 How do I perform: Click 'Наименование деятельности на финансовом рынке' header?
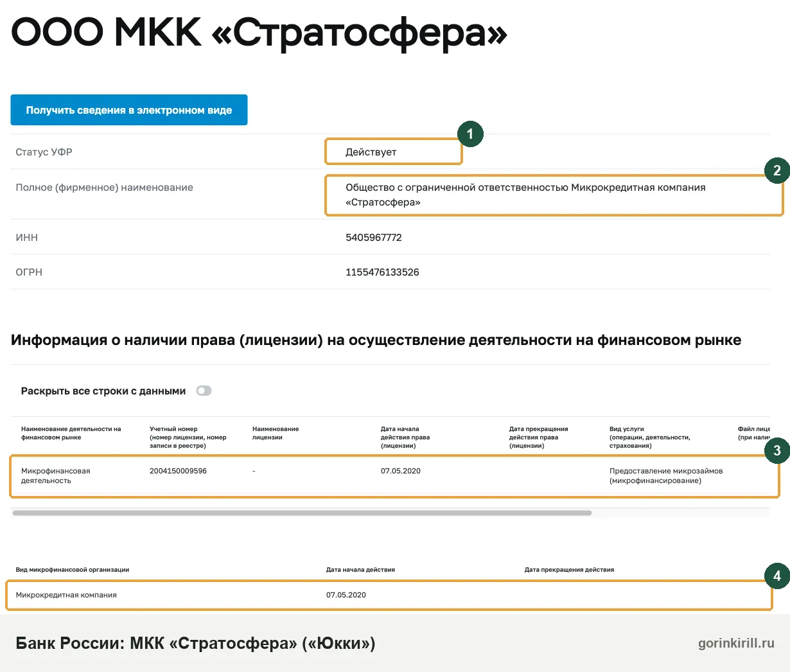click(71, 433)
